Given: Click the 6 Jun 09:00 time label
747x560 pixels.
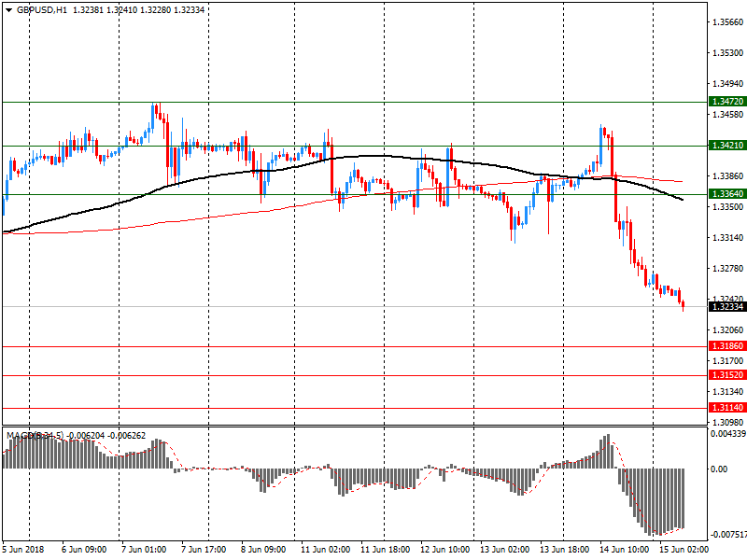Looking at the screenshot, I should pyautogui.click(x=84, y=550).
